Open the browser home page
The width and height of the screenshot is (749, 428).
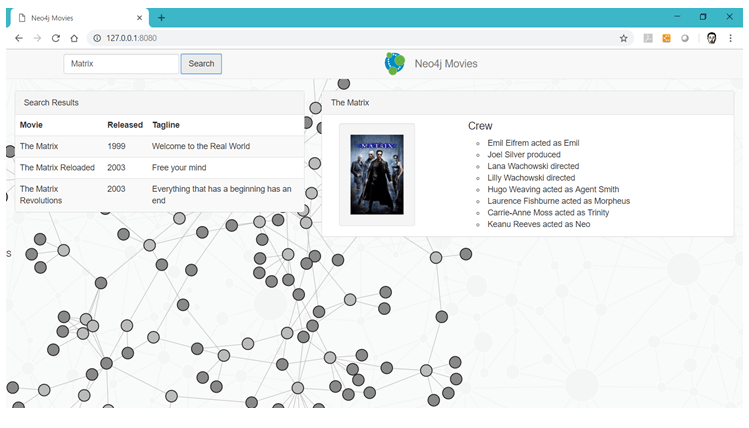coord(74,38)
